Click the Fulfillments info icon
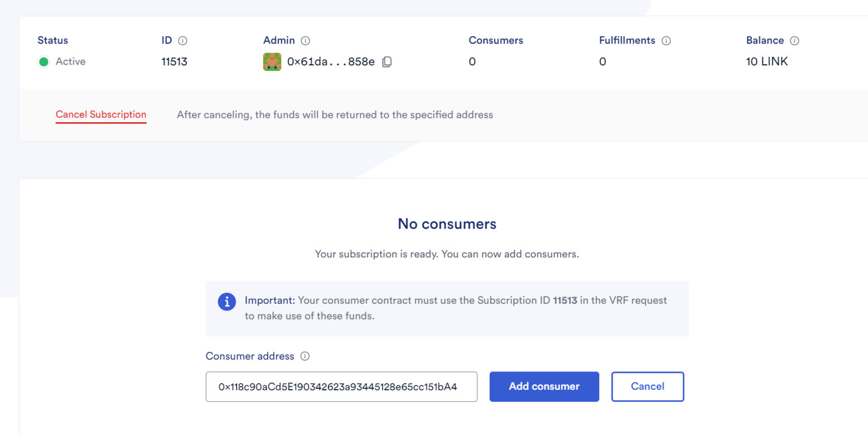This screenshot has width=868, height=435. [x=666, y=41]
